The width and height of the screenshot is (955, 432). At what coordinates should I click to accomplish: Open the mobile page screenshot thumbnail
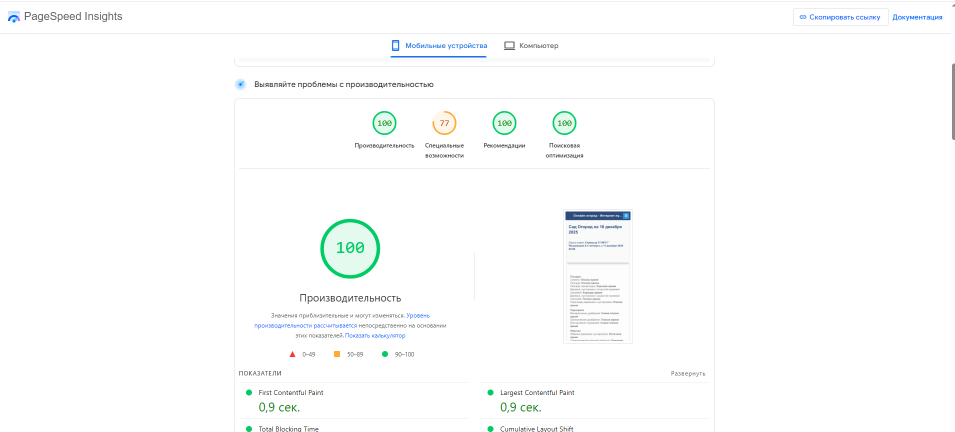[598, 277]
